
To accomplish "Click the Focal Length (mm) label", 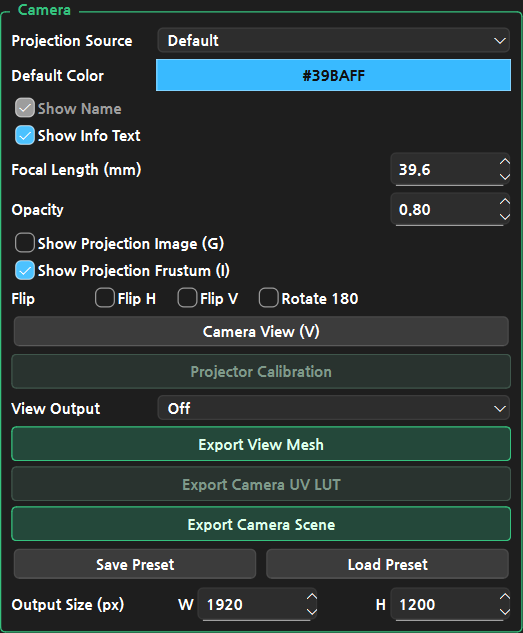I will pyautogui.click(x=76, y=170).
